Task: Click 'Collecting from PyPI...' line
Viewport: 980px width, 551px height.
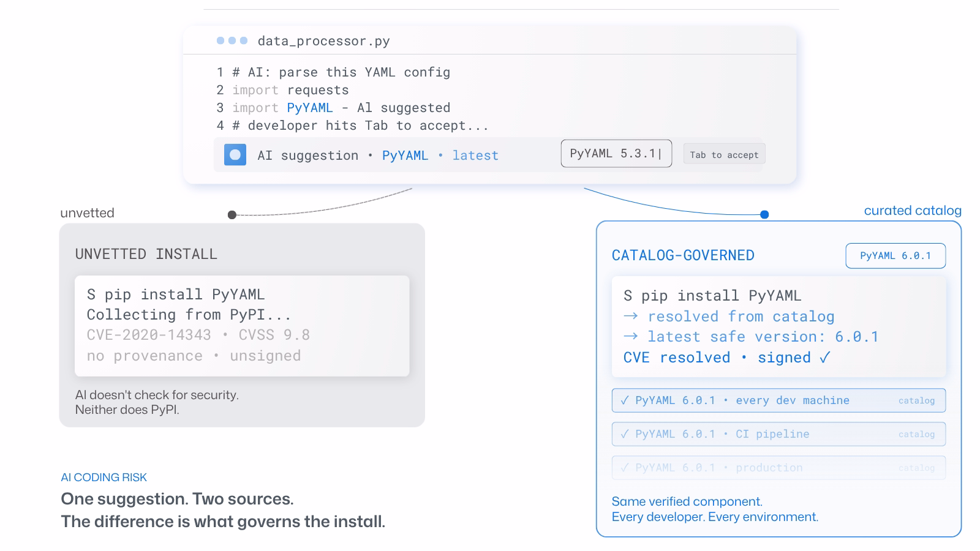Action: coord(189,315)
